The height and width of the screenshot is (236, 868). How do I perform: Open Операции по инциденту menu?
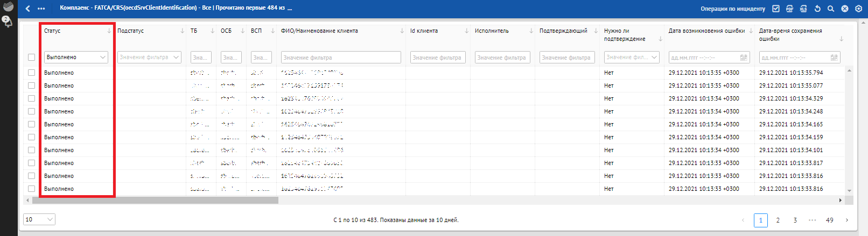pyautogui.click(x=732, y=9)
